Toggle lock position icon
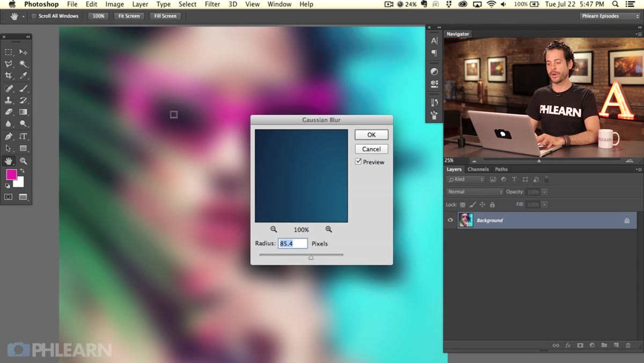Image resolution: width=644 pixels, height=363 pixels. tap(482, 205)
